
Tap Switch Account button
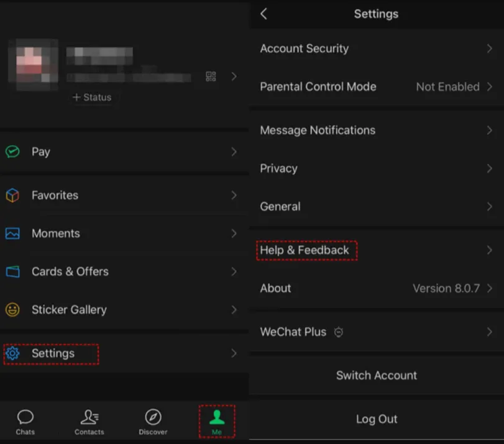tap(377, 375)
